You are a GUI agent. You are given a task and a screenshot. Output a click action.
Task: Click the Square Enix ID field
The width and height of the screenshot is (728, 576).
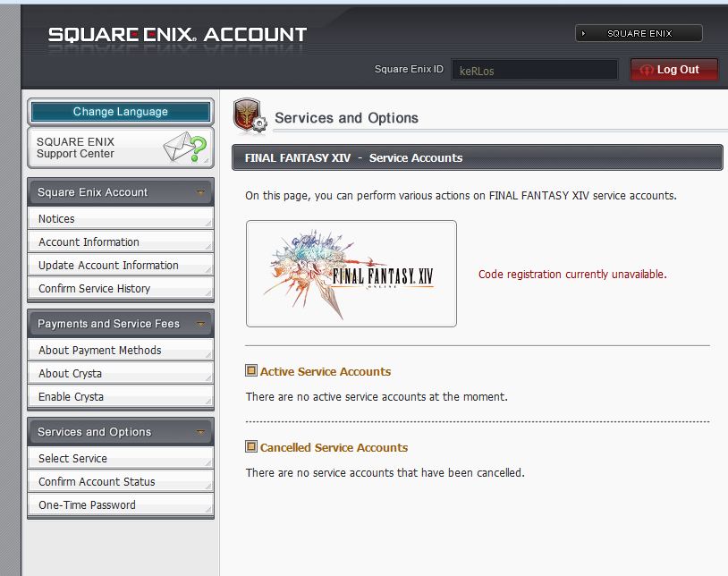click(535, 70)
